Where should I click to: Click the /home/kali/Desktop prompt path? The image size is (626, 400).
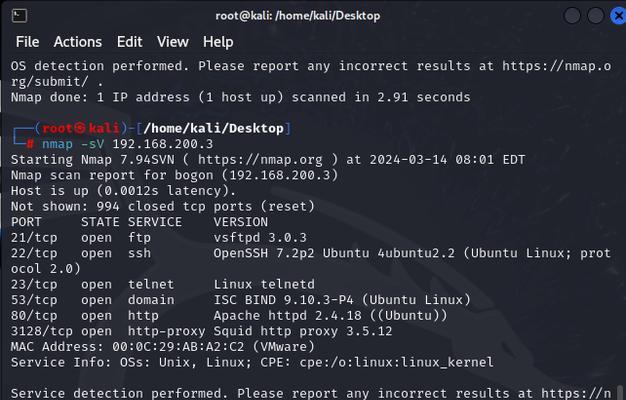(x=213, y=128)
